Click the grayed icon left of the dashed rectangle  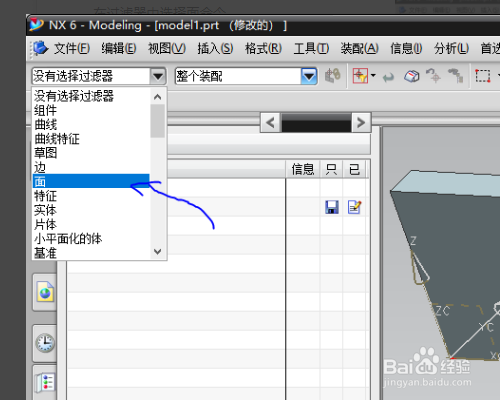tap(456, 76)
